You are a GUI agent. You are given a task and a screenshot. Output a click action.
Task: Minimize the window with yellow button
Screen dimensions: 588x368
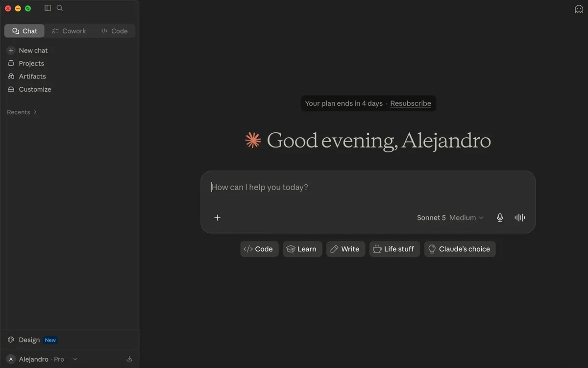(x=18, y=8)
